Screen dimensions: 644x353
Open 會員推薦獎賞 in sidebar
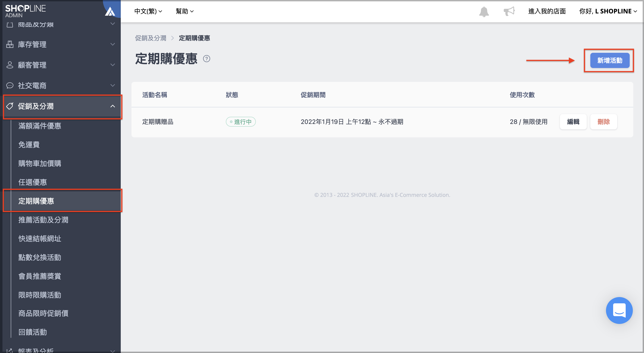(40, 276)
